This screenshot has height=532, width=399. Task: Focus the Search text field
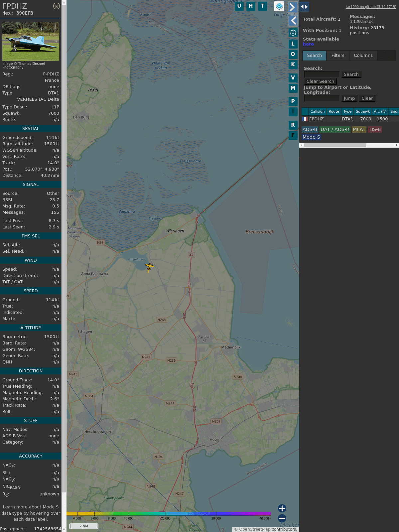pyautogui.click(x=322, y=74)
